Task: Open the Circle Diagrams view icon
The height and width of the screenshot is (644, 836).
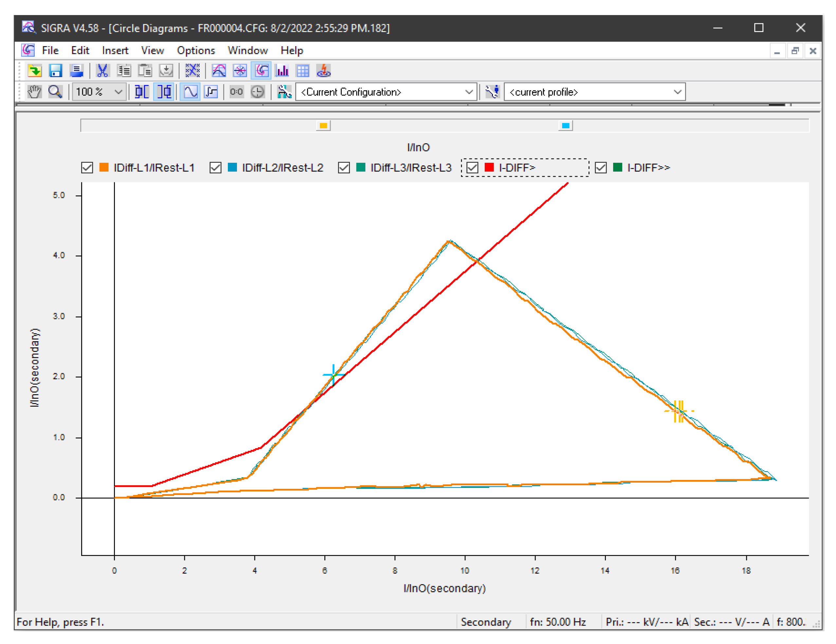Action: pyautogui.click(x=262, y=71)
